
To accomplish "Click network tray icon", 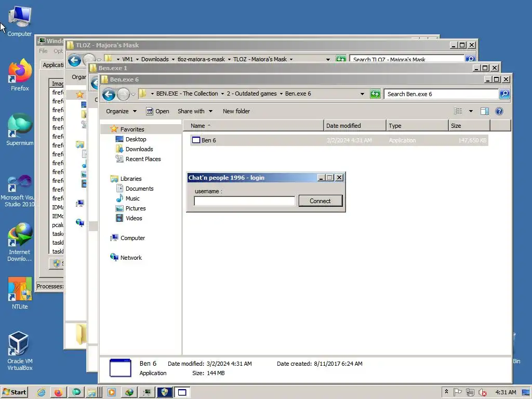I will 470,393.
